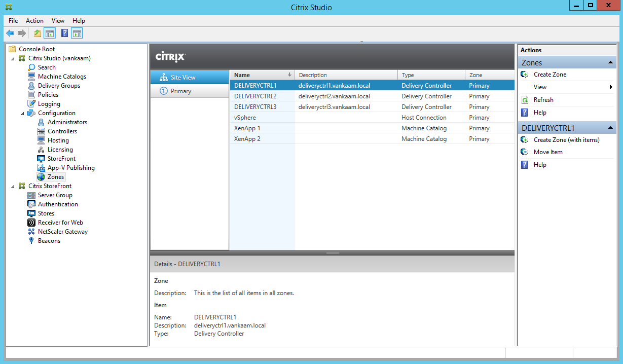The width and height of the screenshot is (623, 364).
Task: Click the Up One Level toolbar icon
Action: tap(38, 33)
